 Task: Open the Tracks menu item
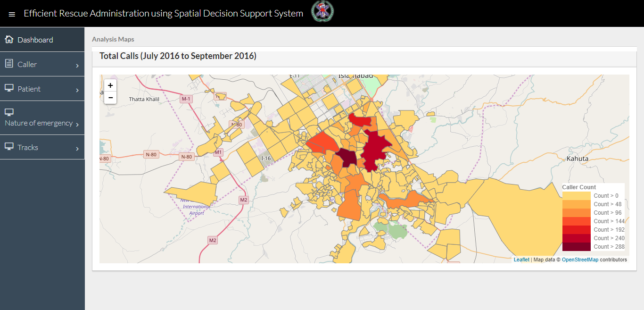(x=42, y=147)
